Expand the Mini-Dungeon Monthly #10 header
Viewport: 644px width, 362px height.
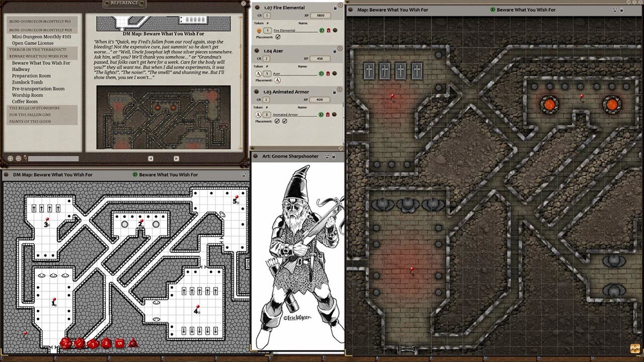tap(41, 22)
